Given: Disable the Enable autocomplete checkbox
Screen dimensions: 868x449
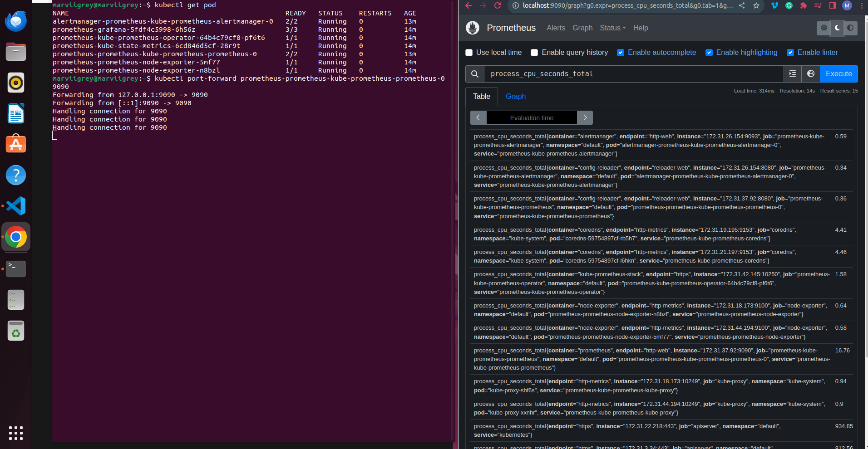Looking at the screenshot, I should (621, 53).
